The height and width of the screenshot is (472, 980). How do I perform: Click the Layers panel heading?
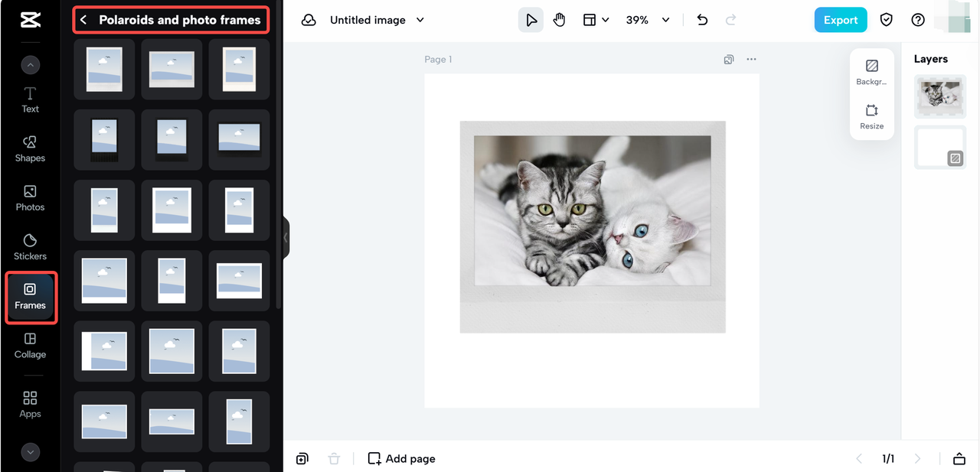click(930, 59)
